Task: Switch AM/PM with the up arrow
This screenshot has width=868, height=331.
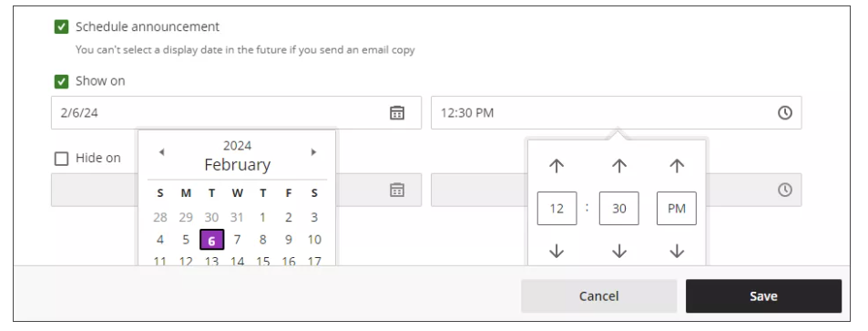Action: pyautogui.click(x=677, y=165)
